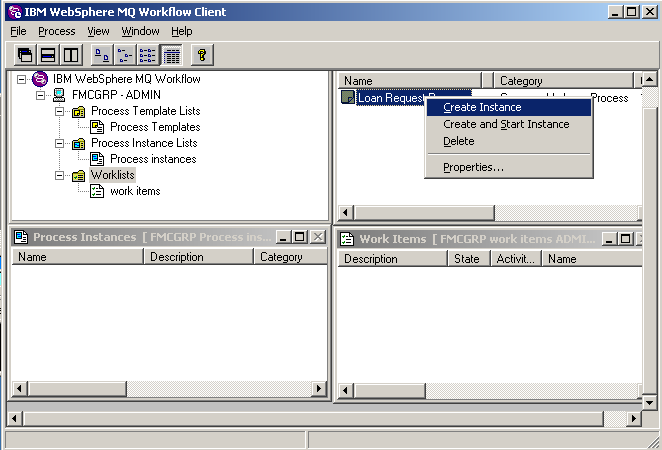This screenshot has height=450, width=662.
Task: Choose Create Instance from context menu
Action: pos(482,107)
